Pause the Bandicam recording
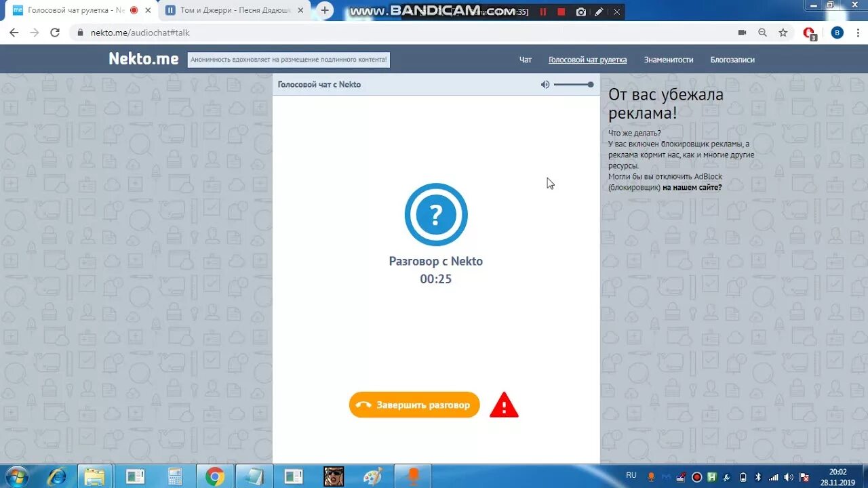 [542, 12]
